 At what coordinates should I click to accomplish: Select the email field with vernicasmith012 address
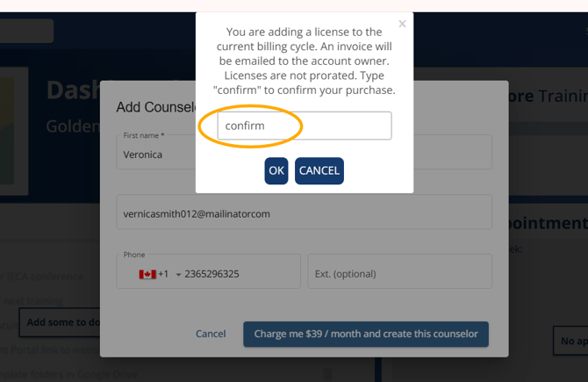[304, 213]
